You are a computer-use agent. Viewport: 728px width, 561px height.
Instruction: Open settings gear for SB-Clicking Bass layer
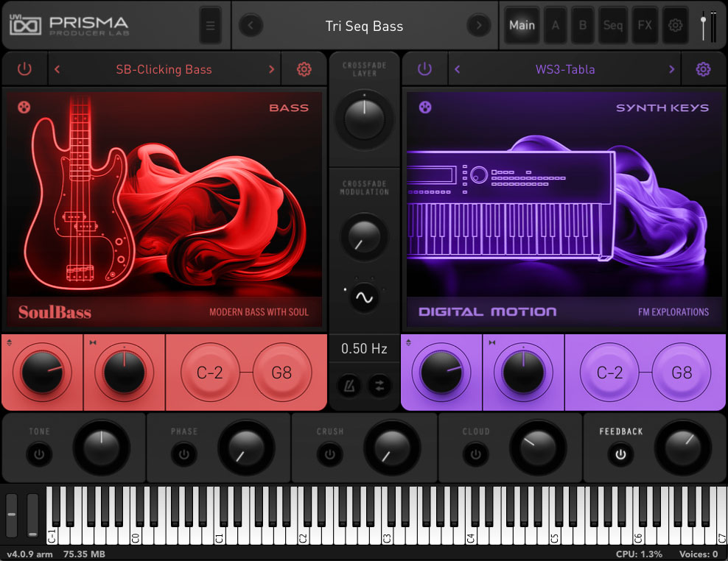pyautogui.click(x=304, y=69)
